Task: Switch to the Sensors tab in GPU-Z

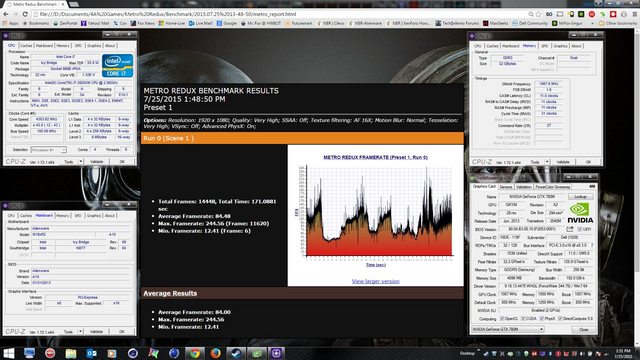Action: pyautogui.click(x=506, y=187)
